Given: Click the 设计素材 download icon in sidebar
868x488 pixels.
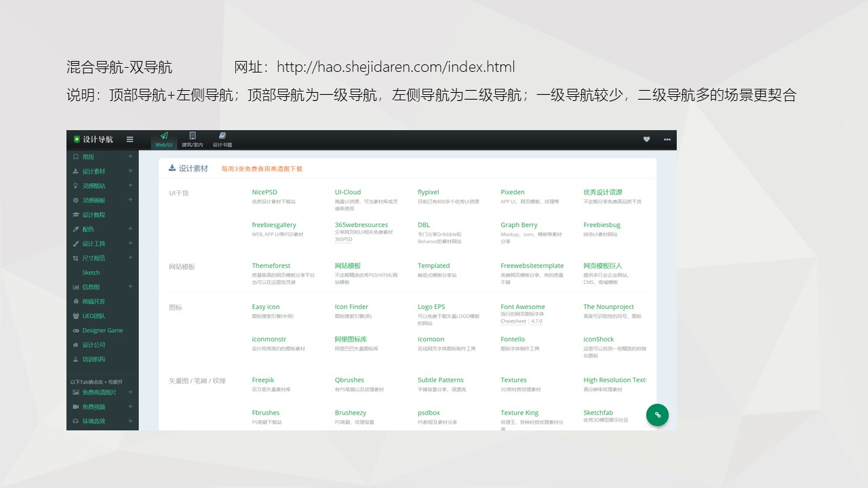Looking at the screenshot, I should coord(76,171).
